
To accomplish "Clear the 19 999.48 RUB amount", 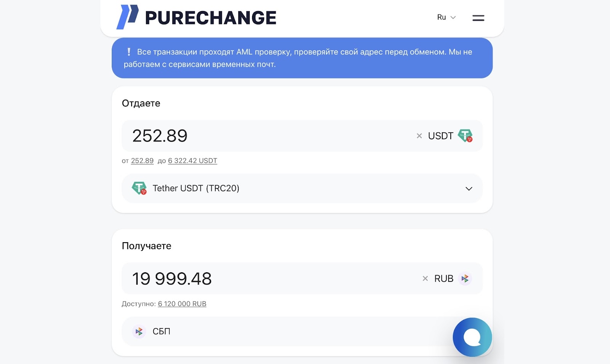I will coord(425,279).
